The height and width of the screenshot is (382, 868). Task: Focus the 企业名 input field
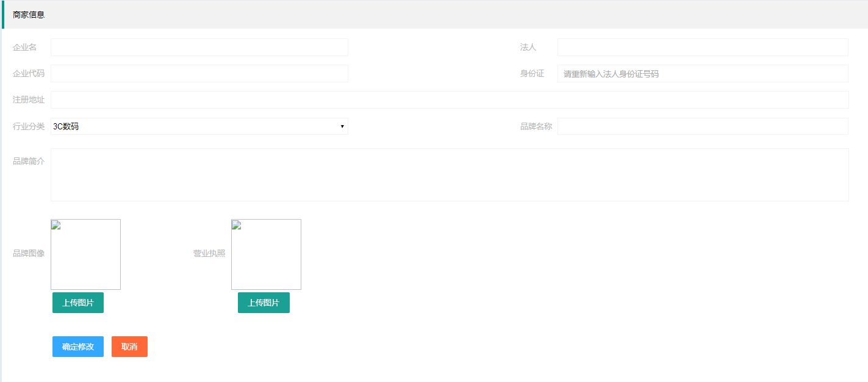click(x=199, y=47)
